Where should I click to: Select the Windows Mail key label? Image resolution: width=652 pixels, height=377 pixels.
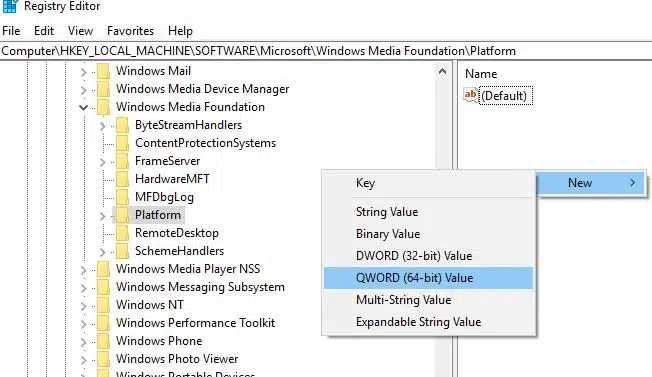tap(153, 71)
